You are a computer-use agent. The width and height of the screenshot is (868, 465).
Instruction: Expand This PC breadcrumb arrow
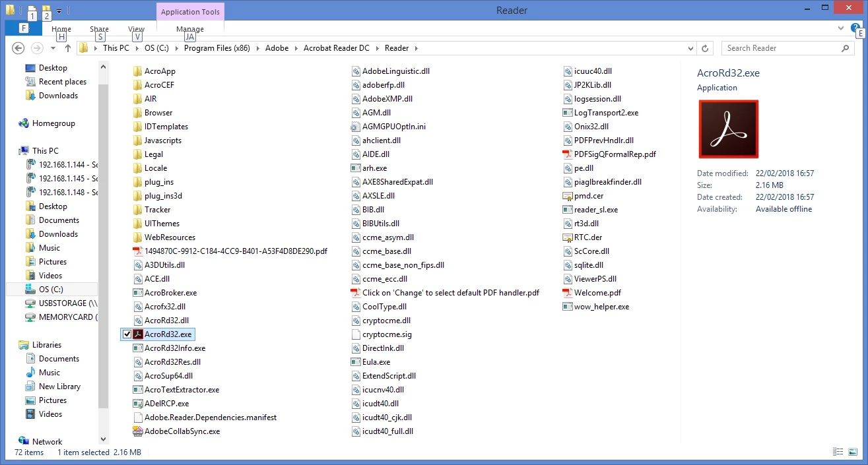[x=137, y=48]
